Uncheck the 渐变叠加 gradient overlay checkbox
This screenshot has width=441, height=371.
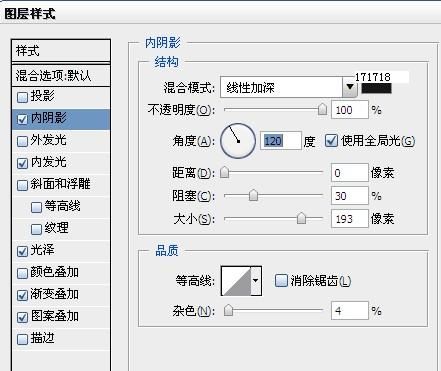click(x=22, y=295)
